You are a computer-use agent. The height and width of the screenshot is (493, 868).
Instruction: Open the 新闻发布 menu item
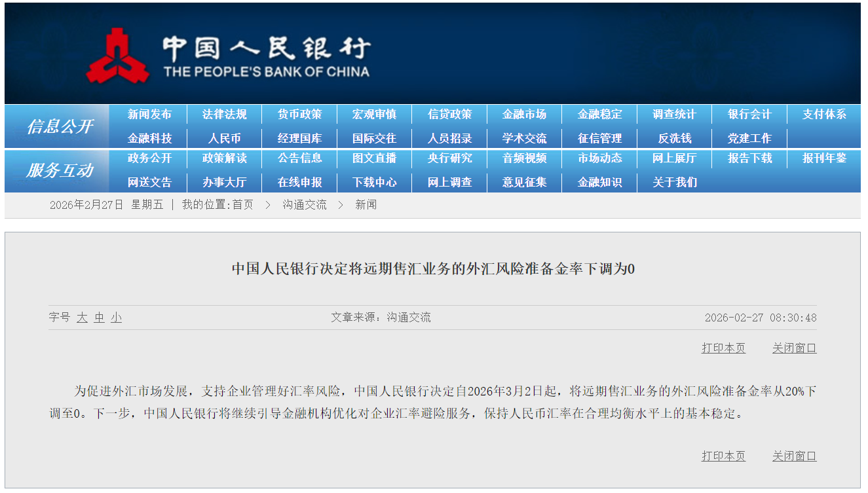click(149, 115)
